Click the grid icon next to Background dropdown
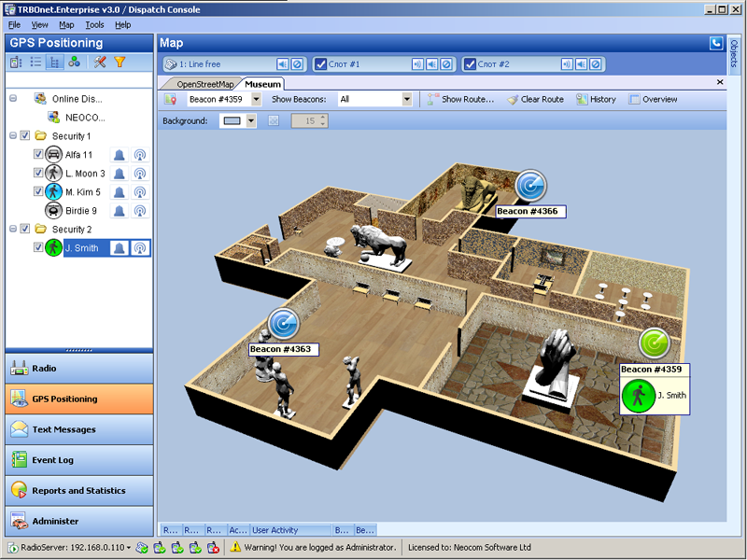This screenshot has height=560, width=747. [x=274, y=121]
